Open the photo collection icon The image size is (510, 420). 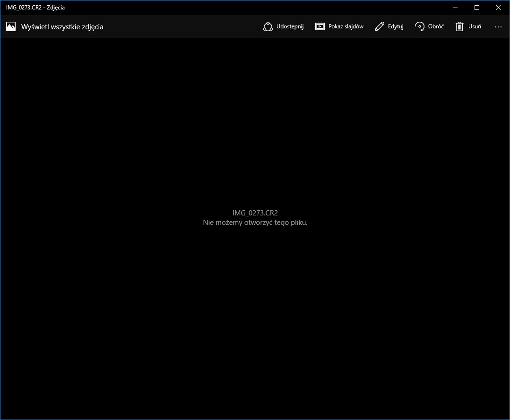pos(11,26)
